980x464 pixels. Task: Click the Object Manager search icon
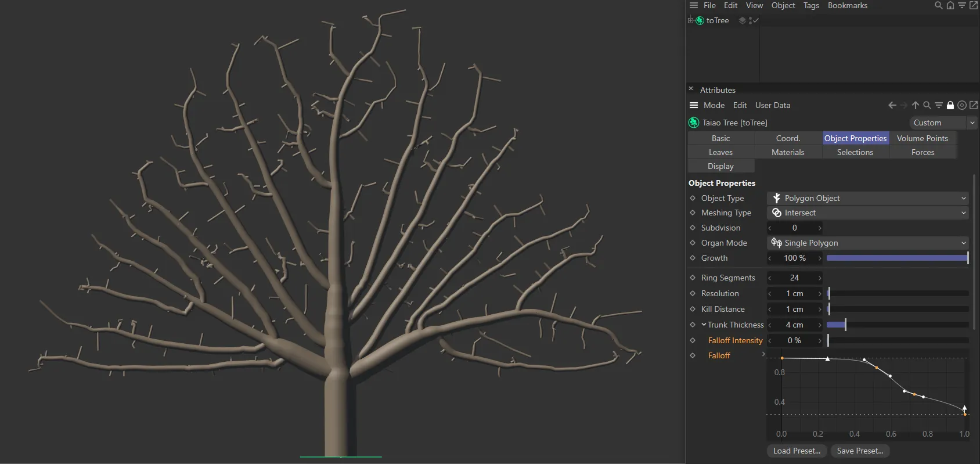click(x=938, y=6)
